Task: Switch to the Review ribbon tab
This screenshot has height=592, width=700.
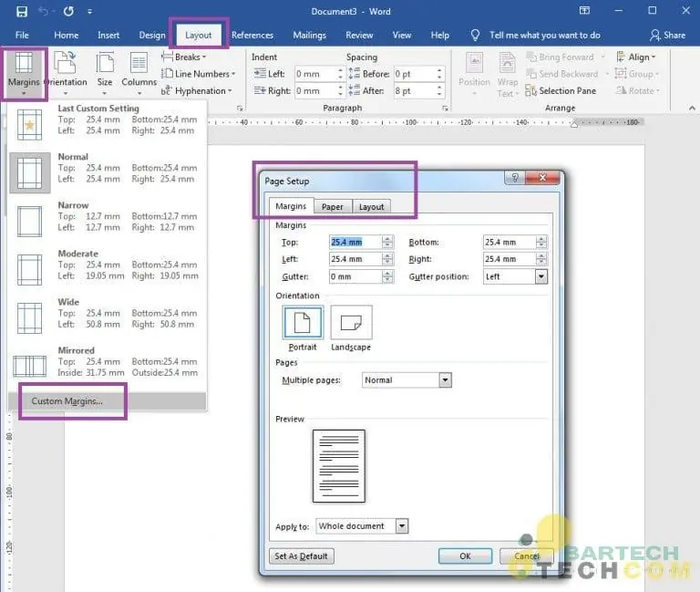Action: click(x=359, y=35)
